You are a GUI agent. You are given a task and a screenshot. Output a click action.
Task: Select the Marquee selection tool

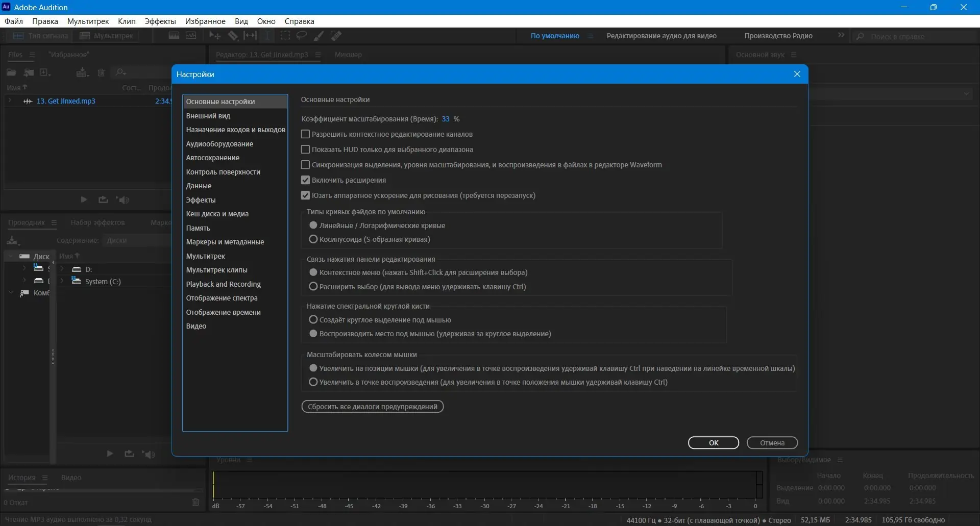(x=285, y=36)
